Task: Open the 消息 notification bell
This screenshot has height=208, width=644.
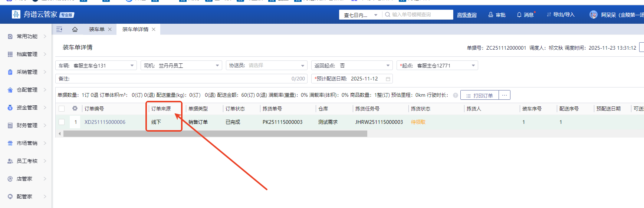Action: pos(519,15)
